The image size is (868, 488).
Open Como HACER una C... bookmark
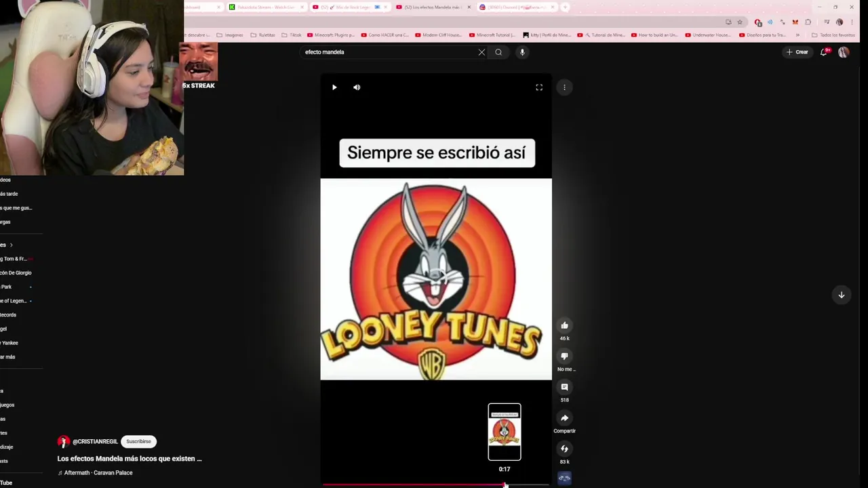click(385, 35)
